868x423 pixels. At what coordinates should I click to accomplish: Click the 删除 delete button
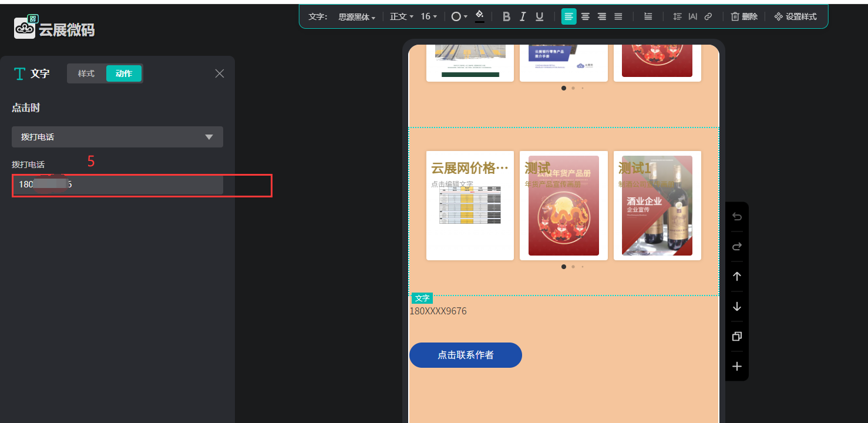pyautogui.click(x=744, y=16)
